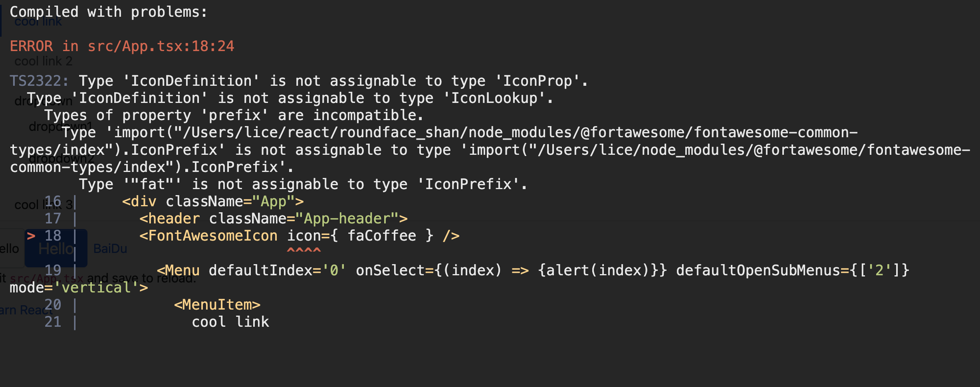Choose the 'dropdown1' submenu entry

[61, 126]
